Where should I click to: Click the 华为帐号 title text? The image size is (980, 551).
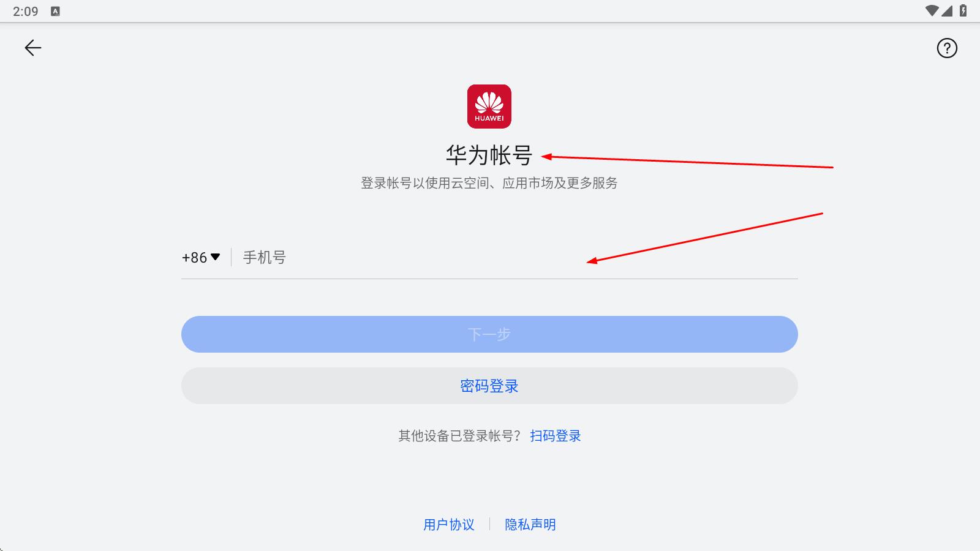point(489,155)
